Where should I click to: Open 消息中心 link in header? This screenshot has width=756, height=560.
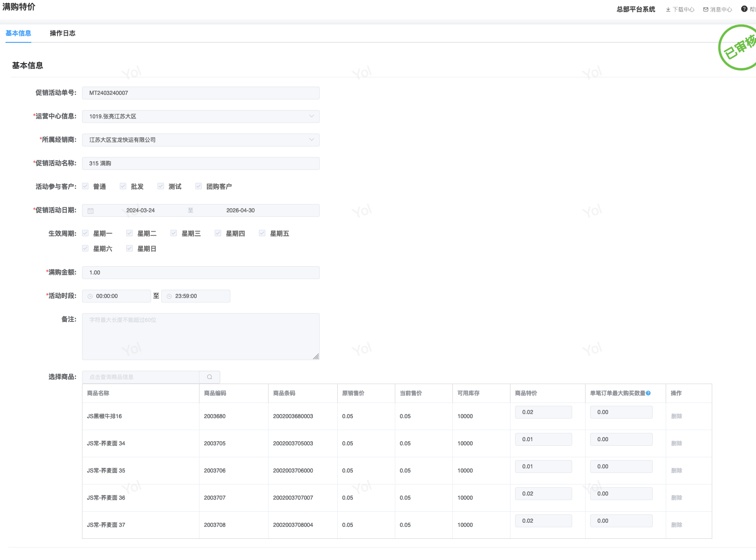pos(718,10)
